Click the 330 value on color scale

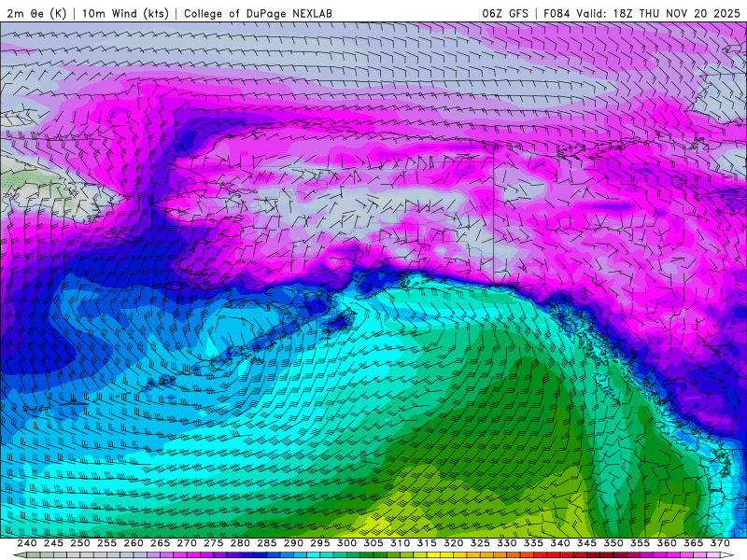[507, 543]
